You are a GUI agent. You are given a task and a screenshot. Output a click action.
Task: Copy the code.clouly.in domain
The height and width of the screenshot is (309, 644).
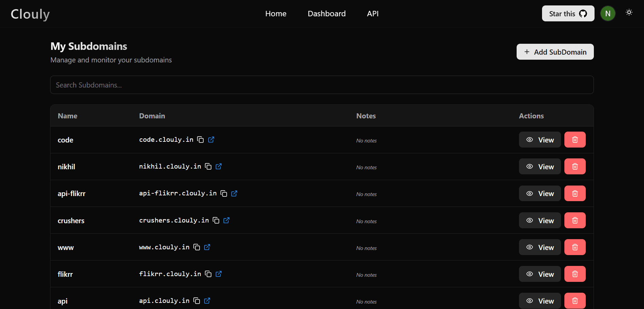click(x=201, y=140)
